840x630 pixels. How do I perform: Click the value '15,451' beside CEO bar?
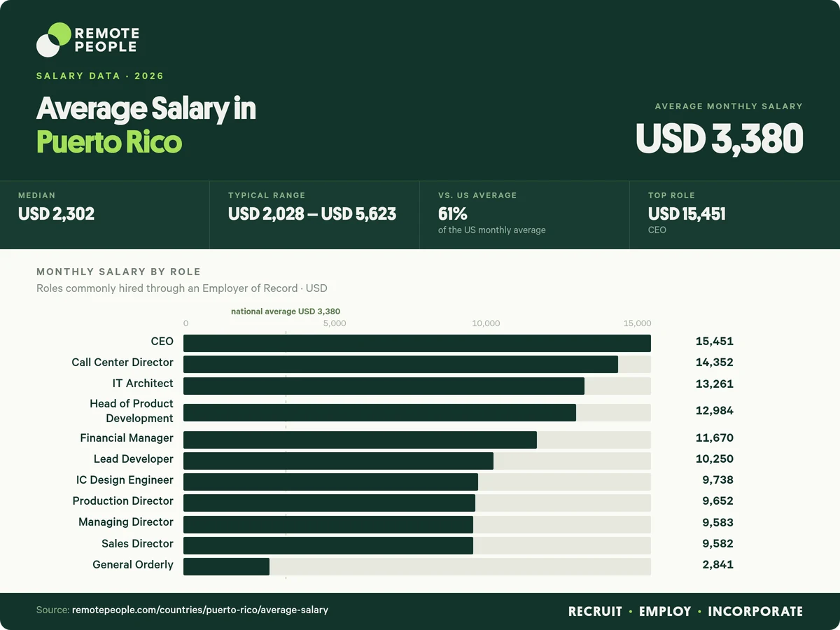point(715,342)
